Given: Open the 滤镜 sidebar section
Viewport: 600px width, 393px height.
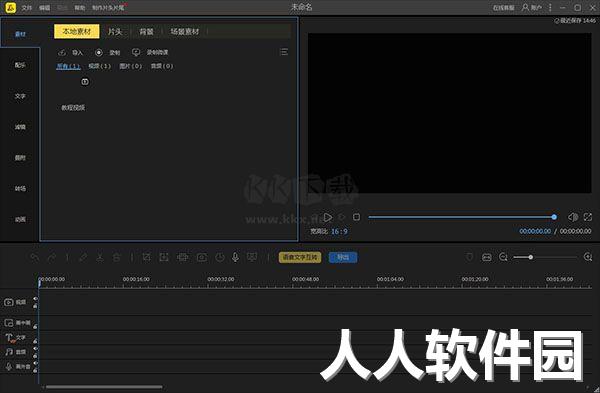Looking at the screenshot, I should point(20,127).
